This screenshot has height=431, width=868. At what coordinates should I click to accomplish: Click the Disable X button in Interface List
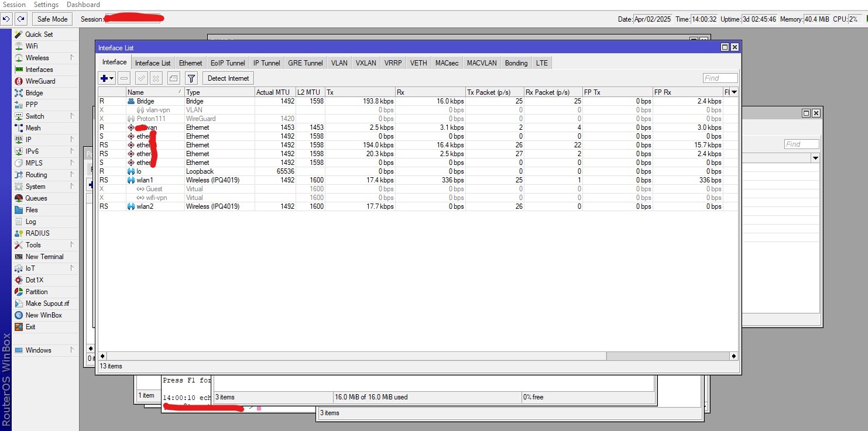(x=156, y=78)
